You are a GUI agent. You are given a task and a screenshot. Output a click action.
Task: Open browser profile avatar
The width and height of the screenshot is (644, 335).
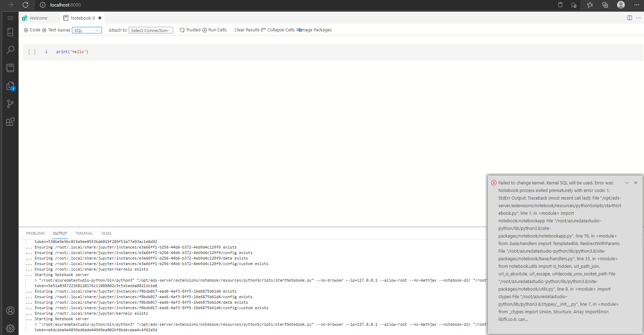(621, 5)
